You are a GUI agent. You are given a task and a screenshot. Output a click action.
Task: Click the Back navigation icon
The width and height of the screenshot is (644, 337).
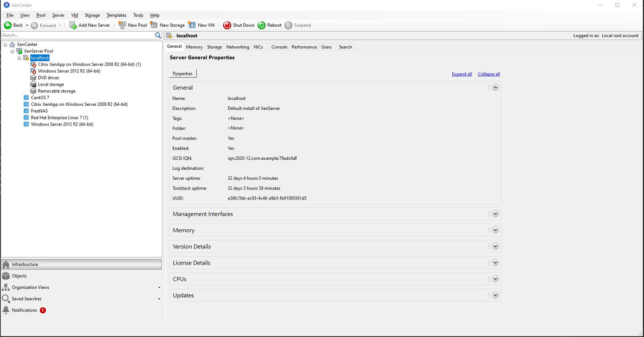tap(8, 25)
